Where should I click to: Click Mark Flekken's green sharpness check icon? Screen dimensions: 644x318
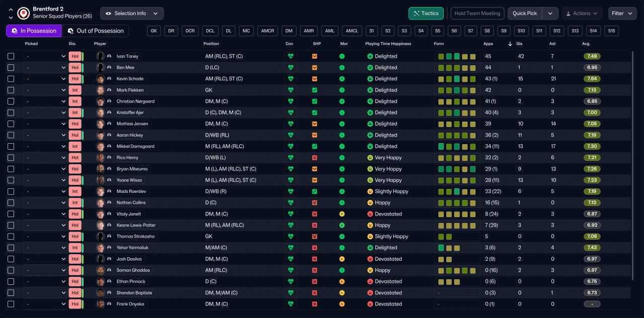coord(314,90)
